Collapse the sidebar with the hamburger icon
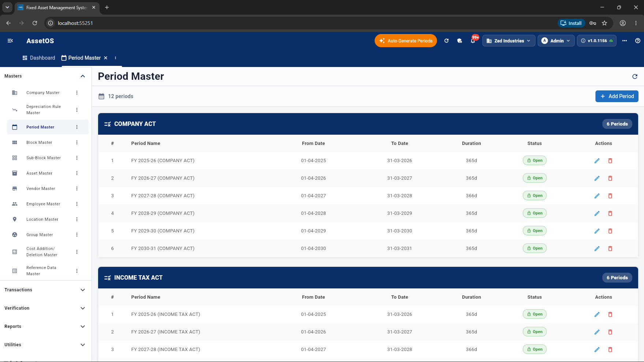The height and width of the screenshot is (362, 644). click(x=10, y=41)
